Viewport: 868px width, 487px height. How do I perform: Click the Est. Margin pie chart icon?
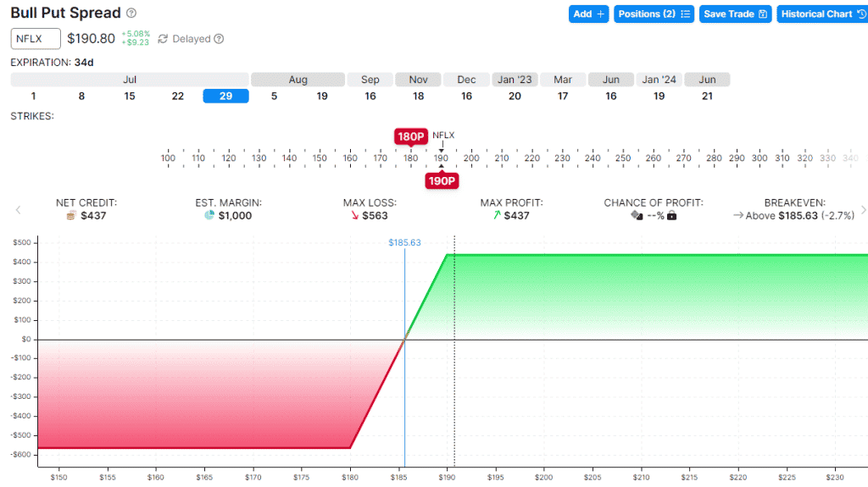[x=209, y=216]
